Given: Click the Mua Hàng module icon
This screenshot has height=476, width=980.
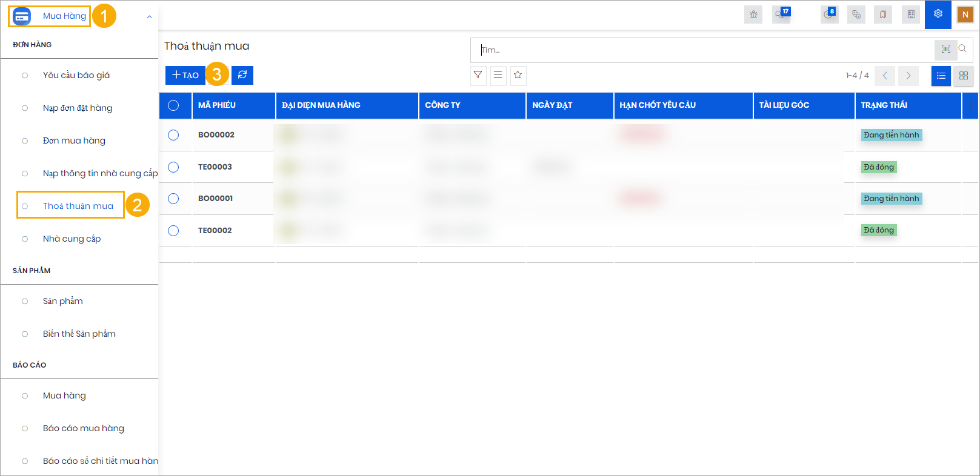Looking at the screenshot, I should [x=22, y=16].
